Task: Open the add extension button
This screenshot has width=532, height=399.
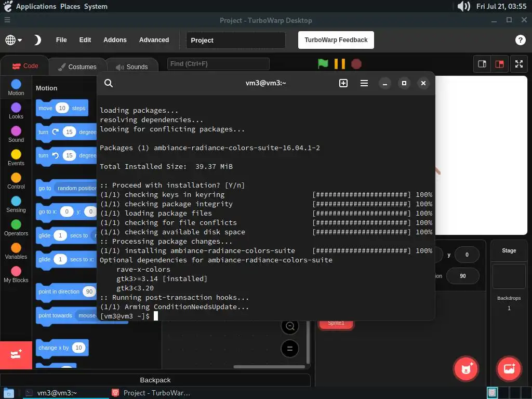Action: click(16, 355)
